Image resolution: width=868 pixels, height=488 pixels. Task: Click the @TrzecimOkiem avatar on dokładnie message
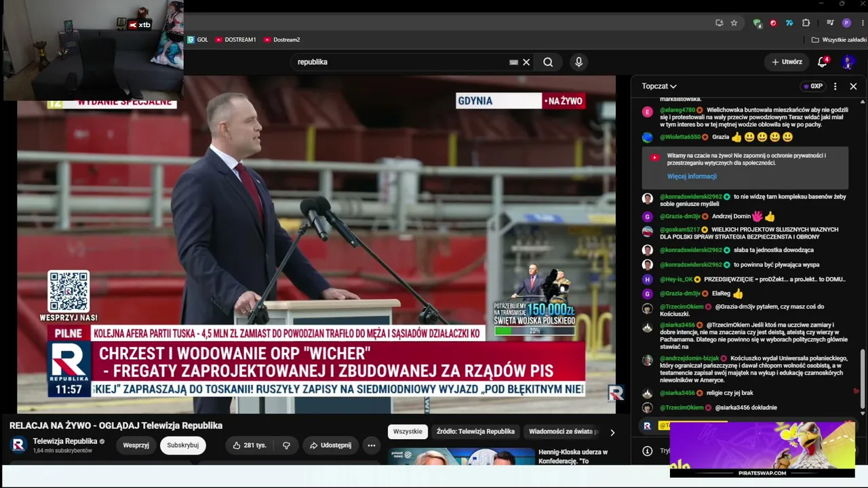pos(648,407)
